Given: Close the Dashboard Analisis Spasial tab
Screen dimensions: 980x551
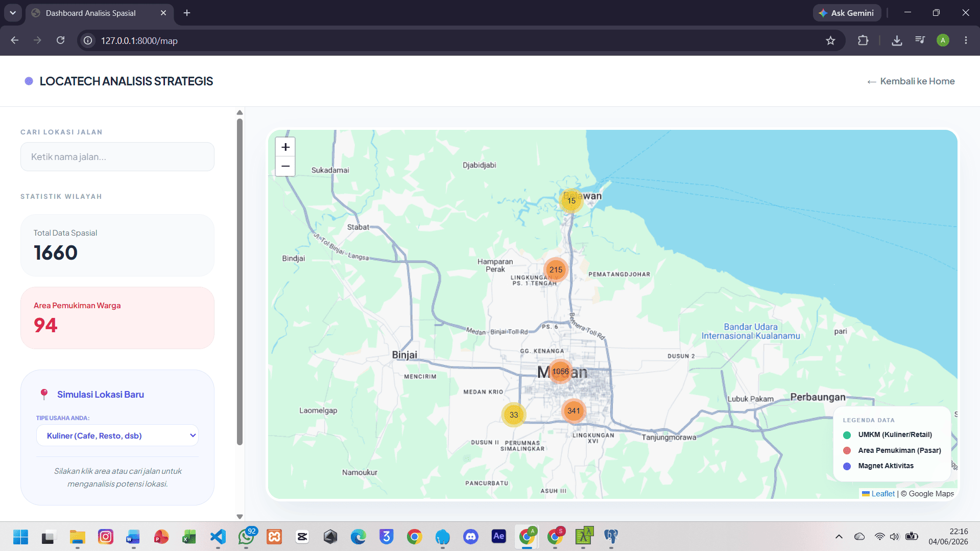Looking at the screenshot, I should [x=163, y=13].
